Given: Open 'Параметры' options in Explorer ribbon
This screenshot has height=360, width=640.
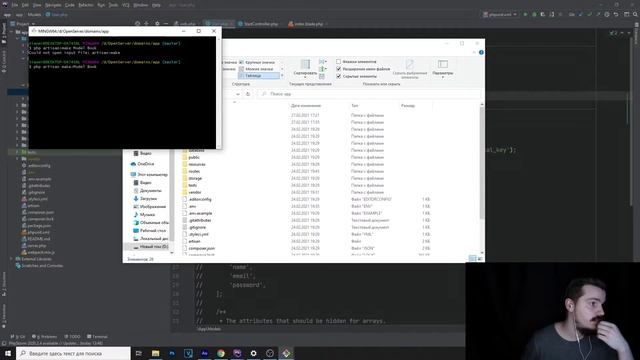Looking at the screenshot, I should [442, 68].
